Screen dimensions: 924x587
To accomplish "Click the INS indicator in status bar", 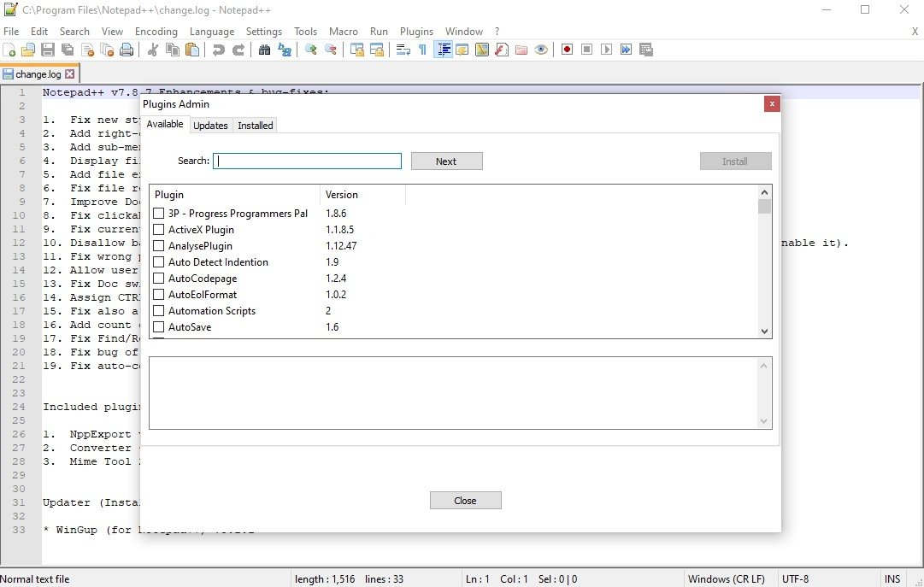I will point(892,578).
